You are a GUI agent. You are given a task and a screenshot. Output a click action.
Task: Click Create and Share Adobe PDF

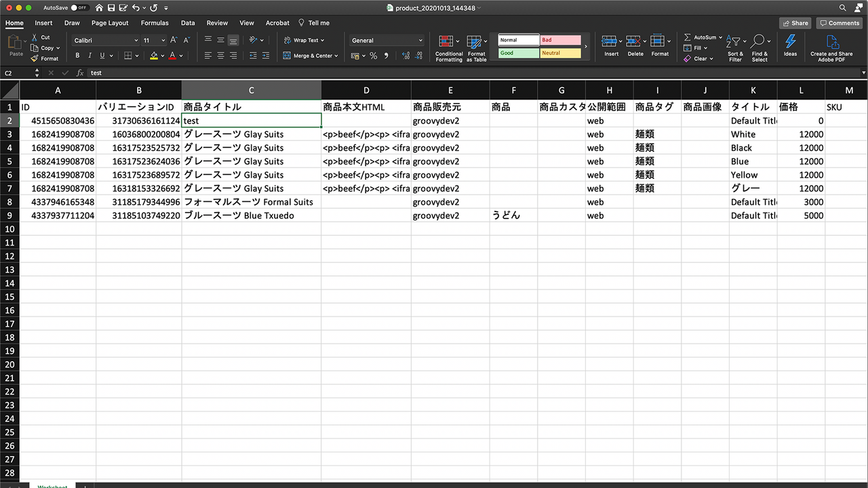831,48
